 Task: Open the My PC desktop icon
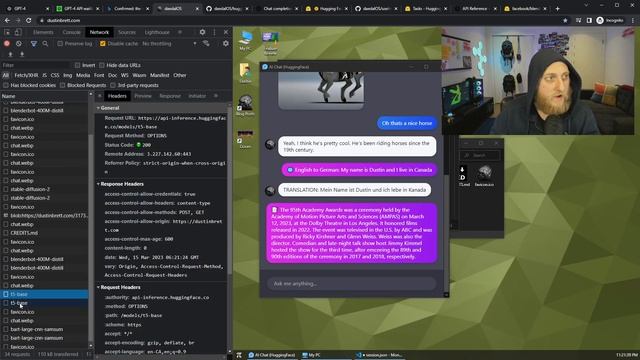[x=245, y=41]
